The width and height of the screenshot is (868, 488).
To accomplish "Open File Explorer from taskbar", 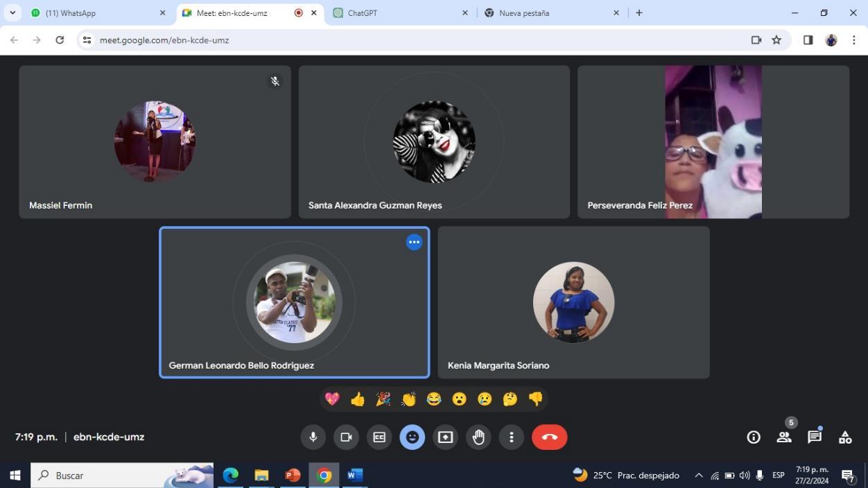I will [261, 476].
